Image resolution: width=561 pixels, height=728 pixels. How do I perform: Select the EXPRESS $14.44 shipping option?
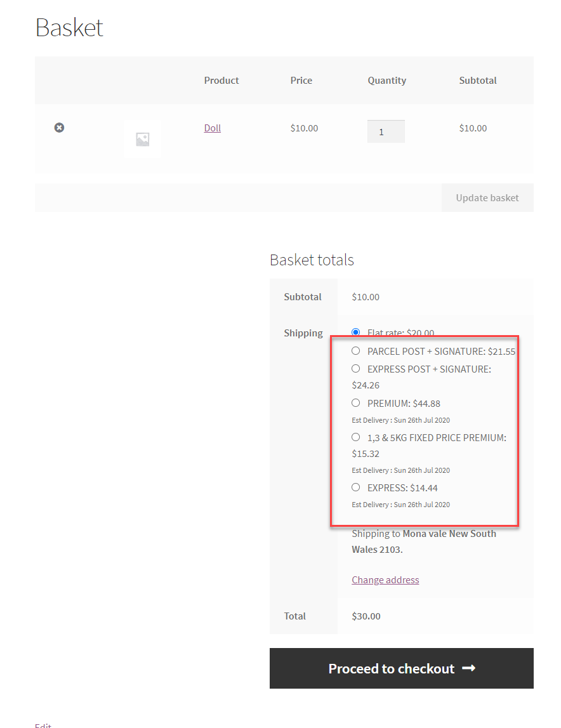pos(355,487)
